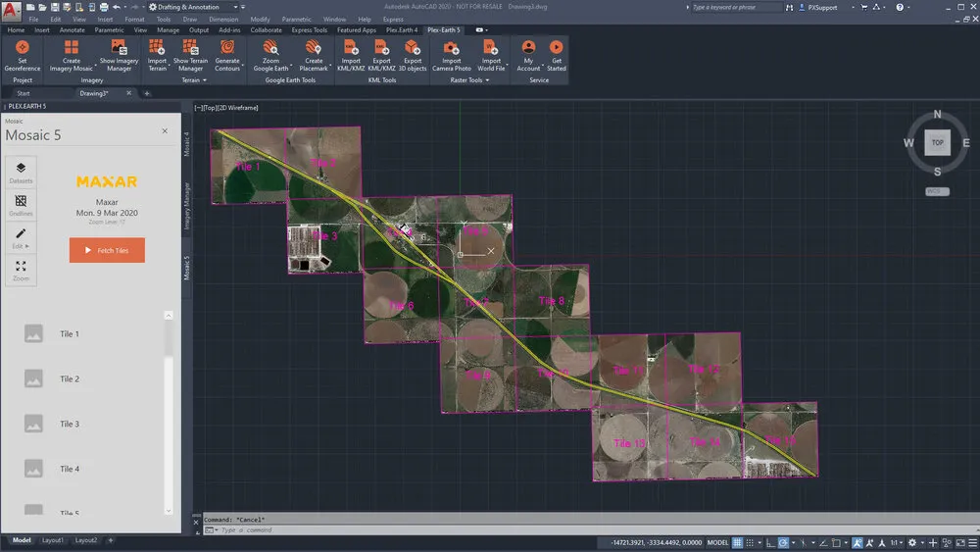Viewport: 980px width, 552px height.
Task: Close the Mosaic 5 panel
Action: pyautogui.click(x=165, y=131)
